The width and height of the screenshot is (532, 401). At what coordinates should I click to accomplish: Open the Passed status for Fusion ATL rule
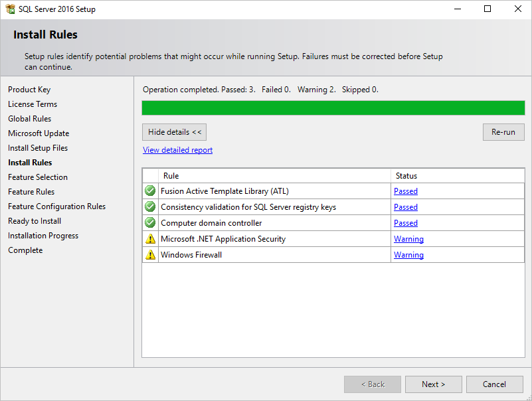click(404, 191)
